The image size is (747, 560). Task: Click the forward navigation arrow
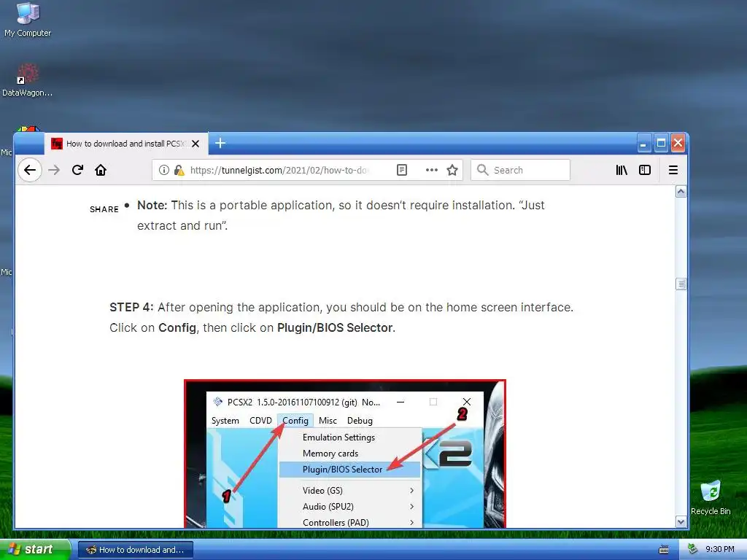tap(54, 170)
